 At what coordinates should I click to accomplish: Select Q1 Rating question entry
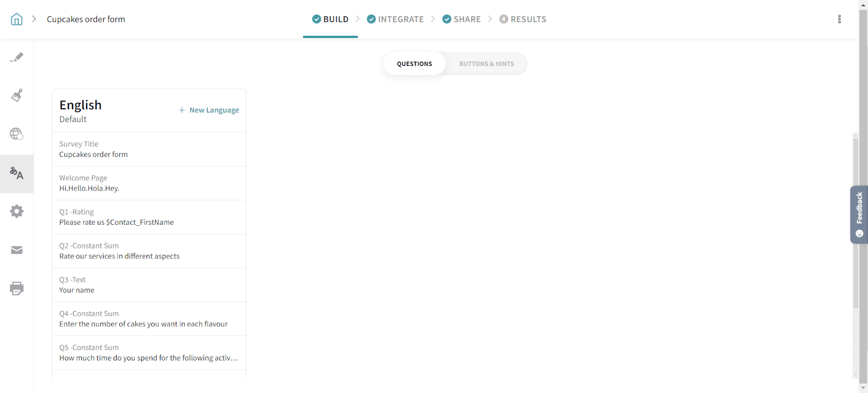pyautogui.click(x=149, y=217)
